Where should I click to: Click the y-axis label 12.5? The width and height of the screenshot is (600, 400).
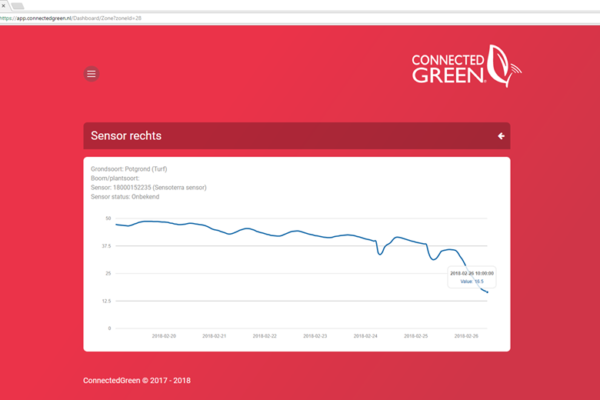coord(106,301)
